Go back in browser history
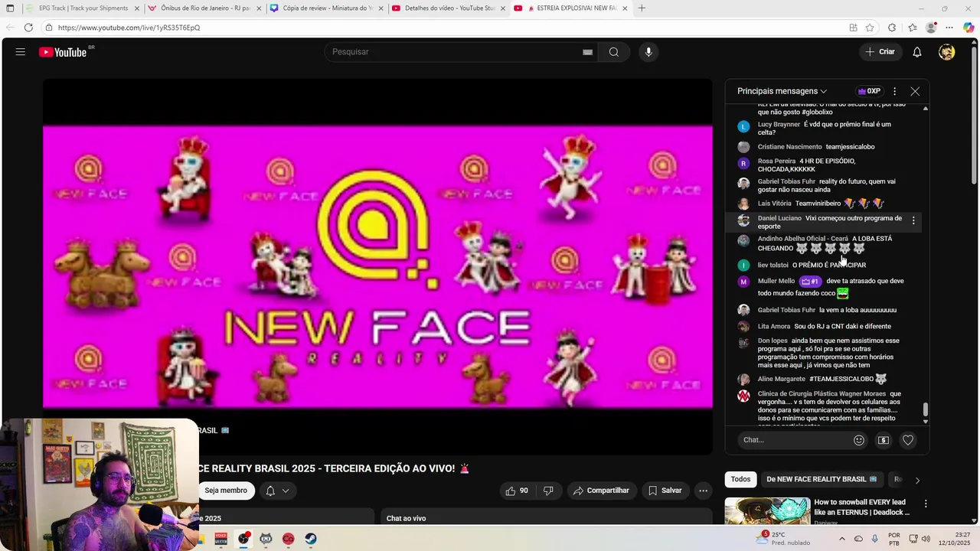Viewport: 980px width, 551px height. pos(8,28)
